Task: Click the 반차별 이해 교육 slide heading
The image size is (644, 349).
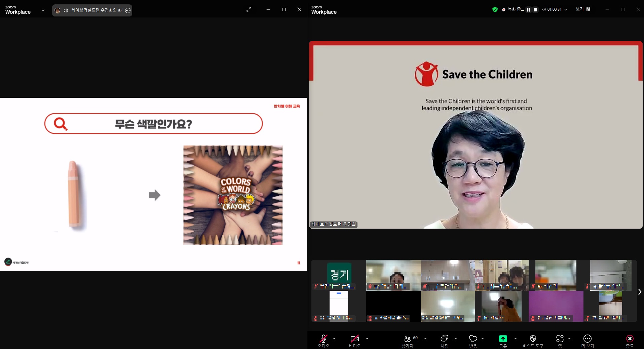Action: tap(287, 106)
